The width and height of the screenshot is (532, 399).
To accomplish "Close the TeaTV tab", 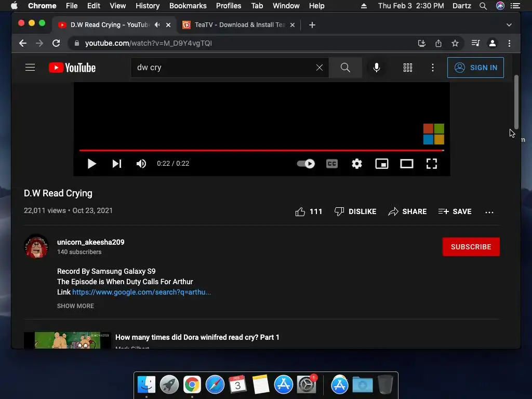I will (292, 25).
